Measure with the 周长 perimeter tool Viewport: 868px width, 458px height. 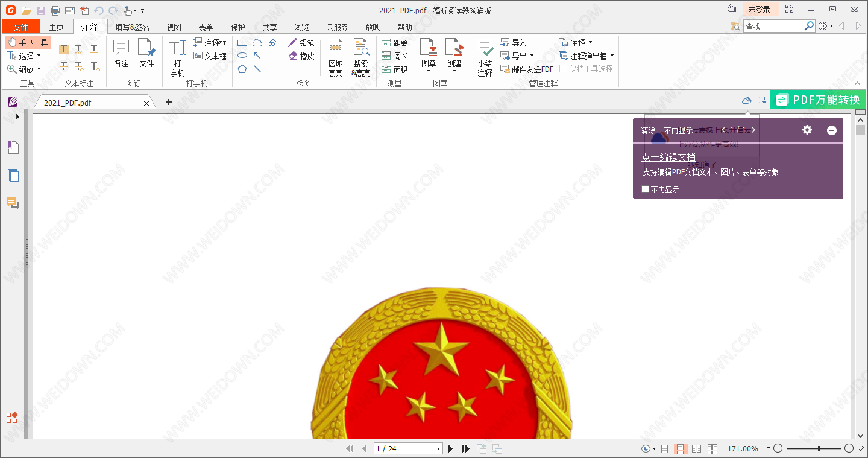[x=395, y=56]
